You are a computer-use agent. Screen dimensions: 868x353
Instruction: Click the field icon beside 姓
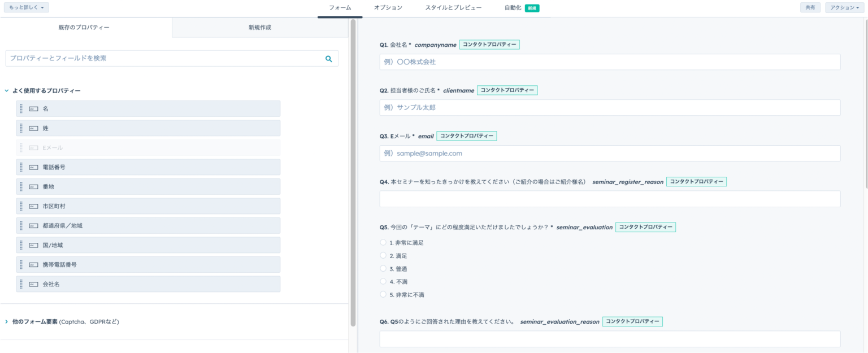point(33,128)
